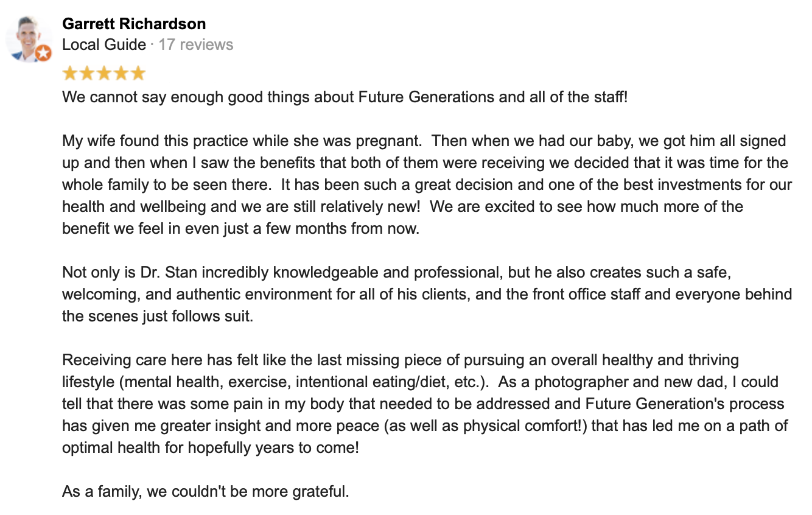Click the fifth yellow rating star
The height and width of the screenshot is (515, 812).
point(138,73)
